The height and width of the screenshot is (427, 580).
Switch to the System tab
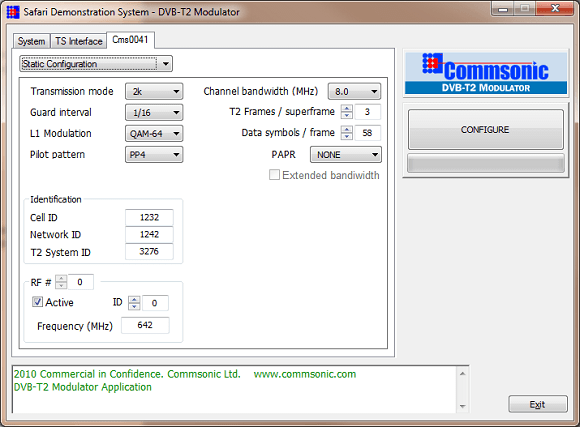[x=31, y=41]
